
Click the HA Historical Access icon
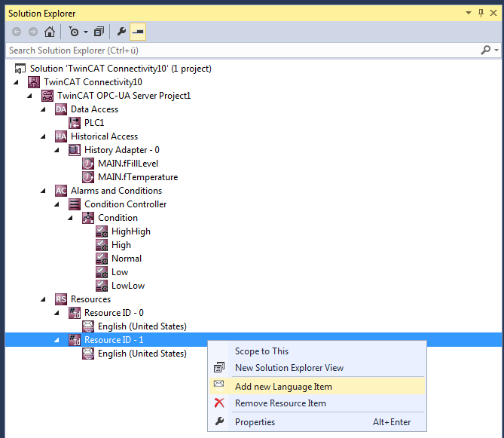[61, 136]
